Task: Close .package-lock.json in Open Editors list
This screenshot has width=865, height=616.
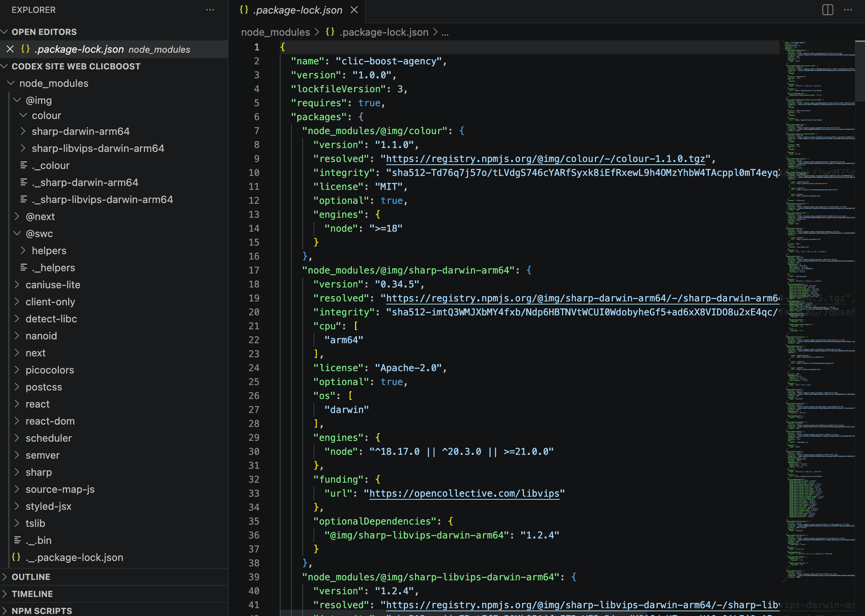Action: click(10, 49)
